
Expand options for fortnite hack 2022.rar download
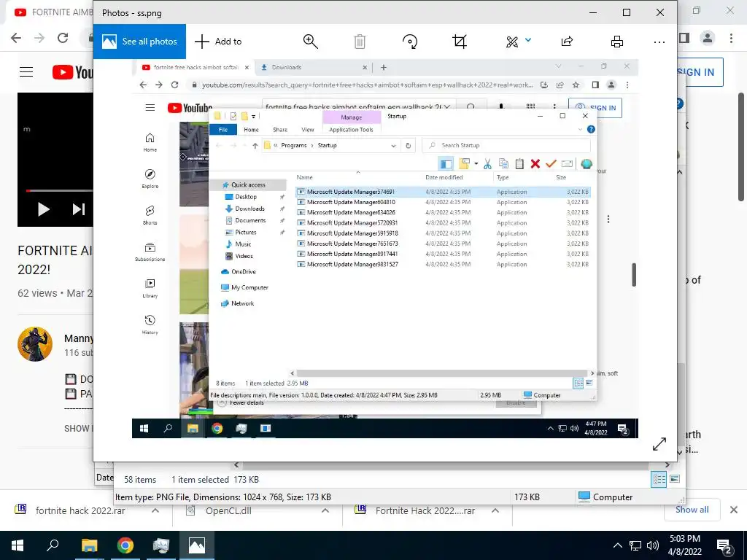(155, 510)
